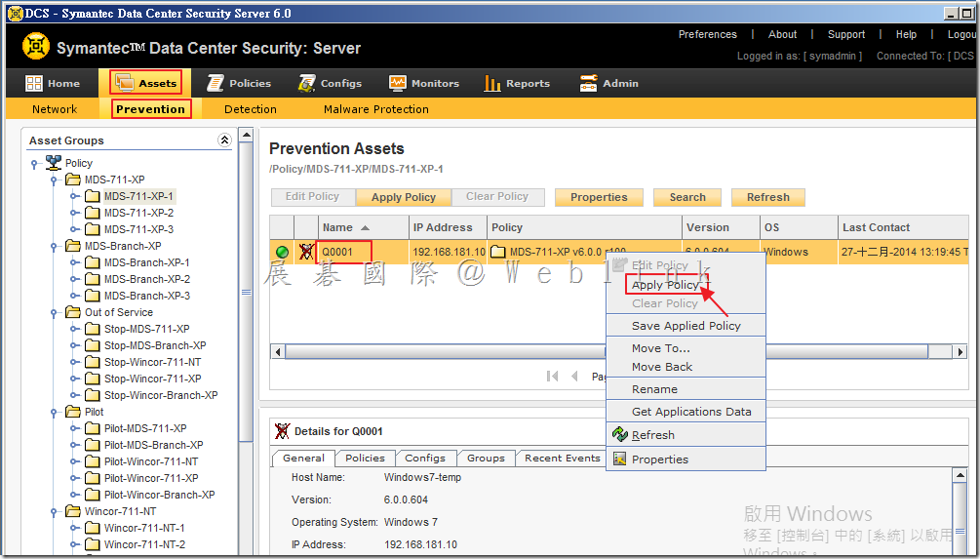
Task: Open the Groups tab in details
Action: [486, 458]
